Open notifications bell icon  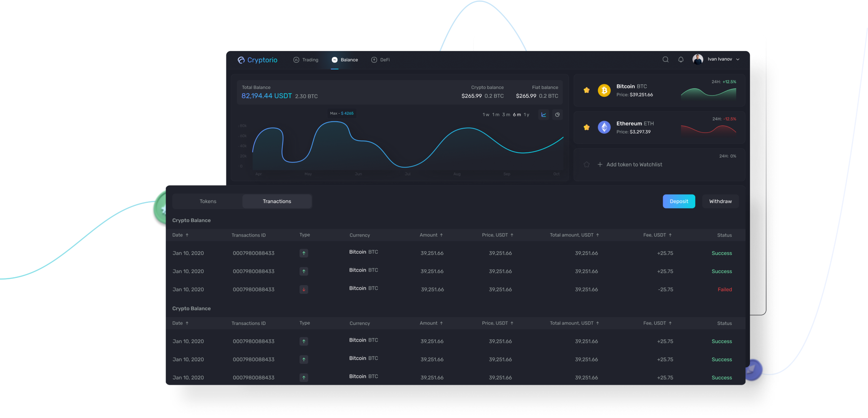coord(681,60)
